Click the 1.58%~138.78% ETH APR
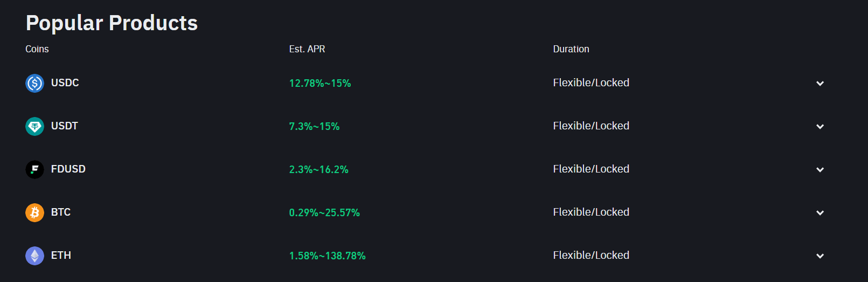Viewport: 868px width, 282px height. pos(327,256)
